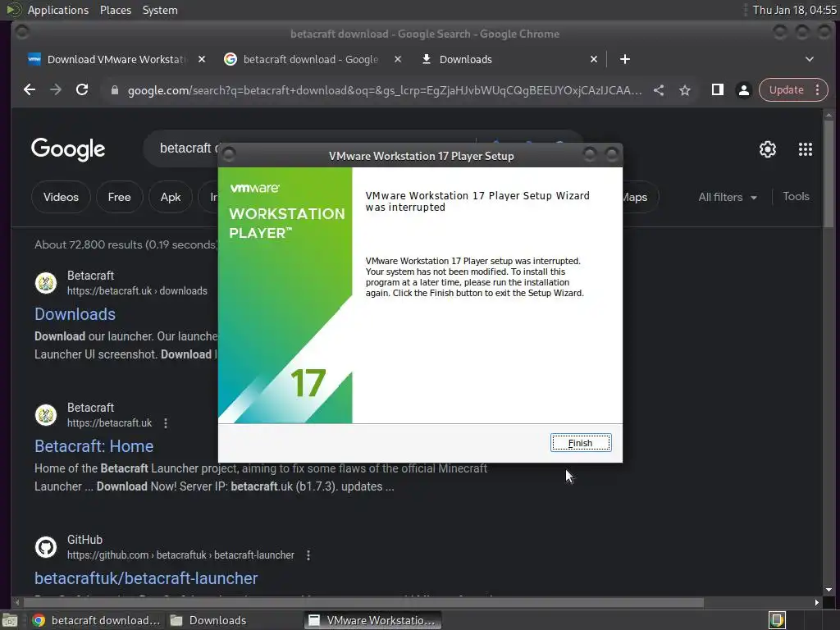
Task: Click the workspace switcher tray icon
Action: pyautogui.click(x=777, y=620)
